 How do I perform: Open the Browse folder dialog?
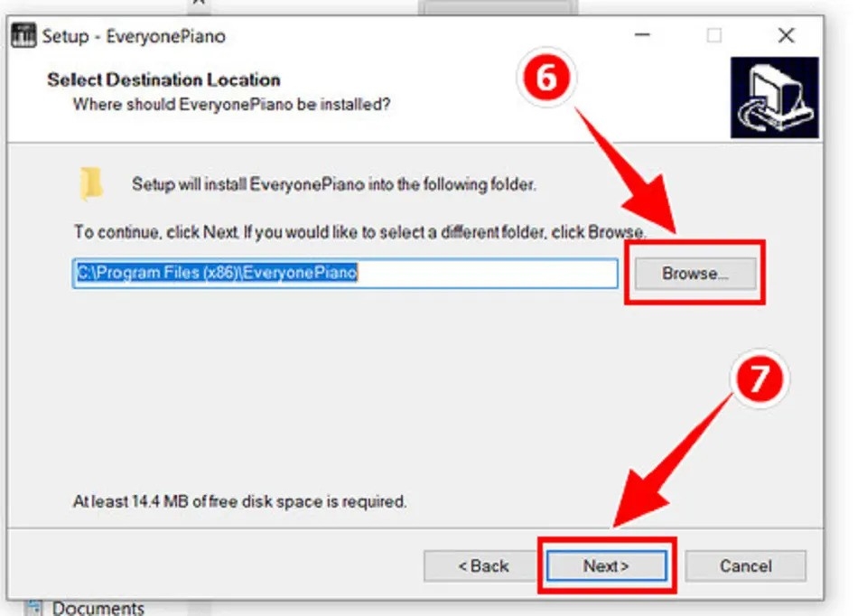click(x=695, y=273)
